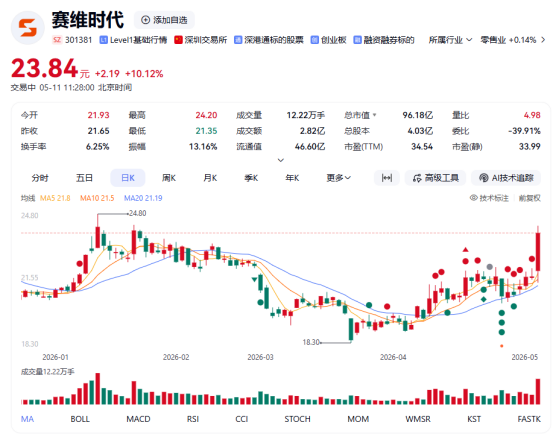This screenshot has height=438, width=553.
Task: Expand the 总市值 dropdown arrow
Action: click(375, 115)
